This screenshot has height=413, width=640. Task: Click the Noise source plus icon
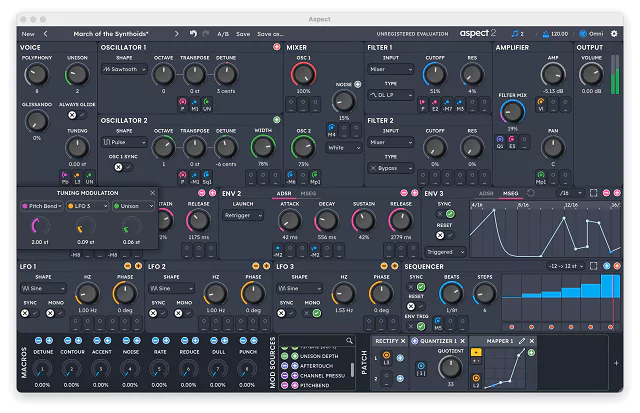[358, 84]
